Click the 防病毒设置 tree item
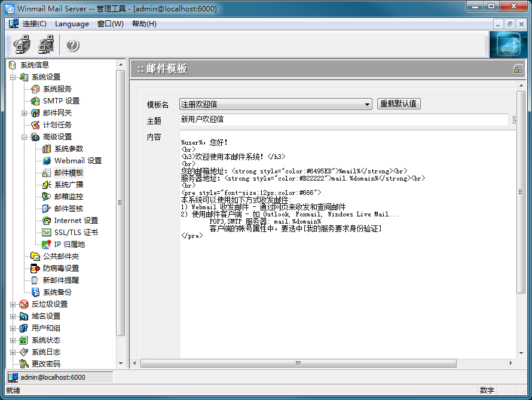532x400 pixels. [60, 268]
